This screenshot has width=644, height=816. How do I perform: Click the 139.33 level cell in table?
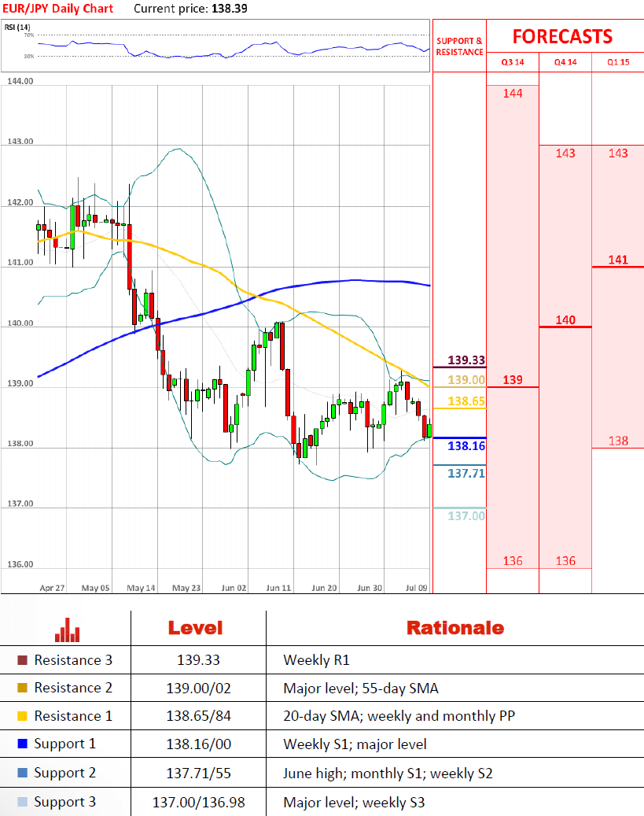pos(198,660)
